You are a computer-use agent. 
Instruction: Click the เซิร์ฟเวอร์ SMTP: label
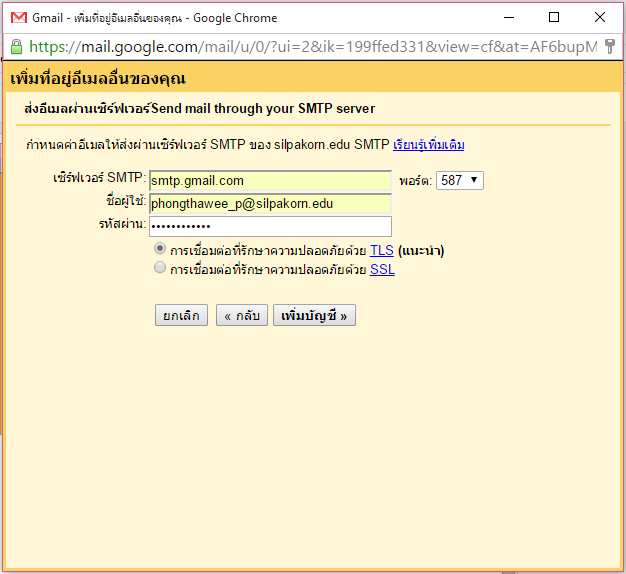99,178
